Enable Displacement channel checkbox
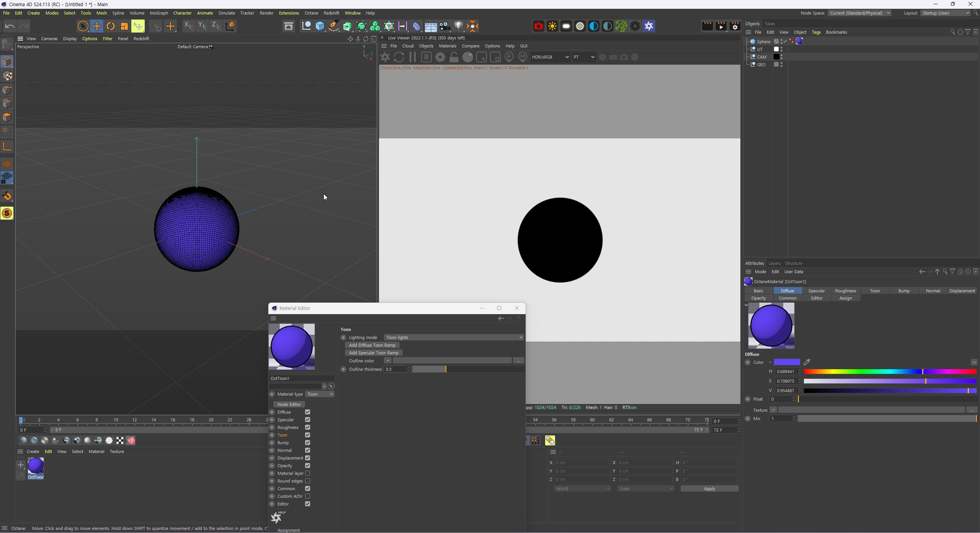The image size is (980, 533). pyautogui.click(x=307, y=458)
